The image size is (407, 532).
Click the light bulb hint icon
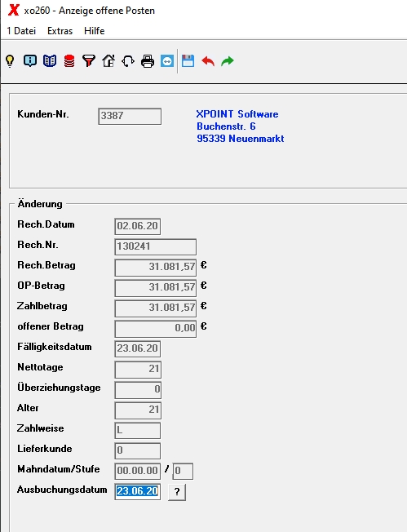pyautogui.click(x=10, y=61)
